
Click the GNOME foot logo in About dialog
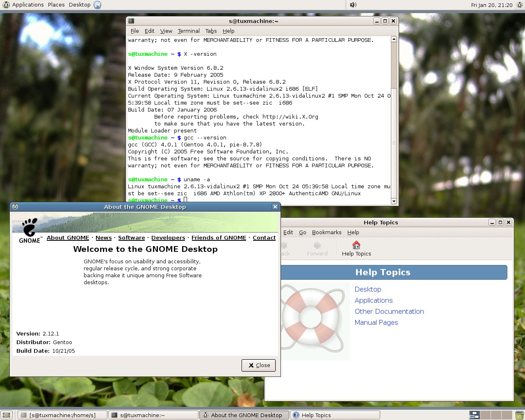pos(30,231)
